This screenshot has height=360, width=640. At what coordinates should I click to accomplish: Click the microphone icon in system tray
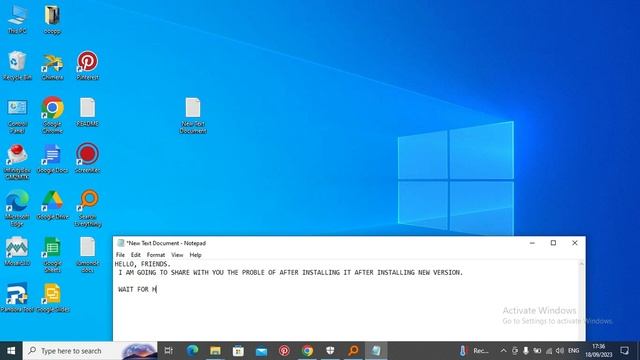526,351
